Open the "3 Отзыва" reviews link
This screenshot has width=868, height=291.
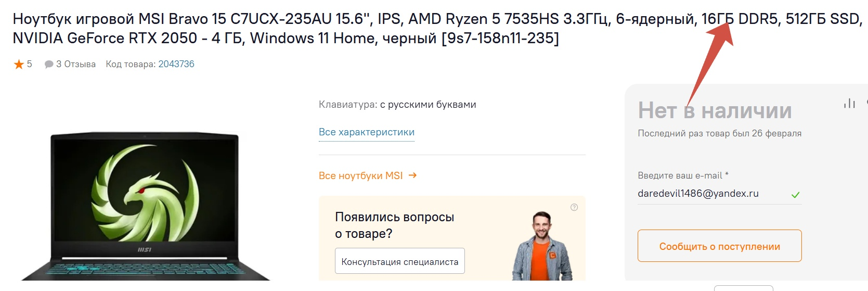tap(76, 64)
